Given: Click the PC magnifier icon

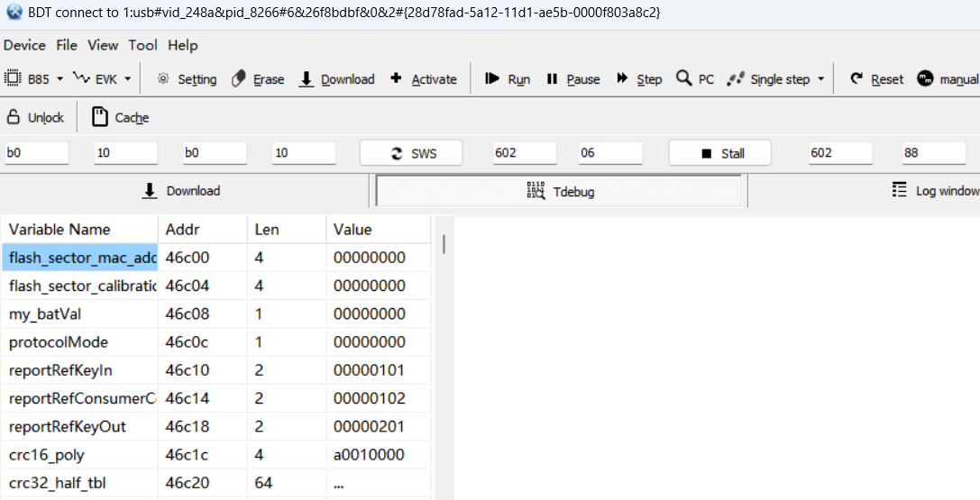Looking at the screenshot, I should point(683,78).
